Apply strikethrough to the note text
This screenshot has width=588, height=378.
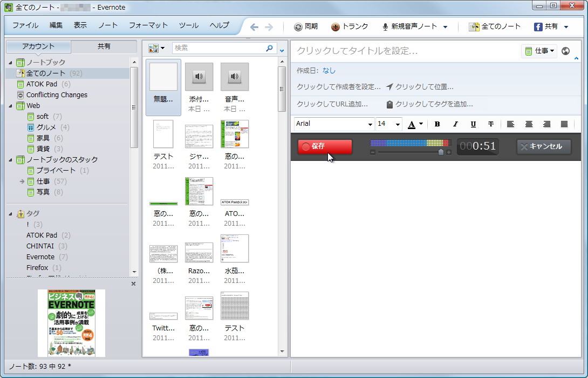tap(491, 124)
